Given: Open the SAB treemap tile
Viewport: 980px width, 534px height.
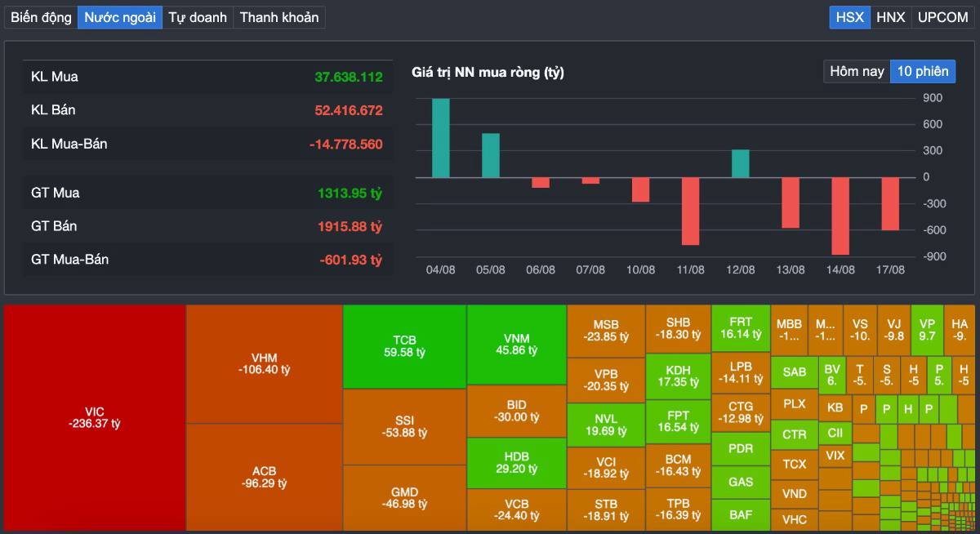Looking at the screenshot, I should point(794,372).
